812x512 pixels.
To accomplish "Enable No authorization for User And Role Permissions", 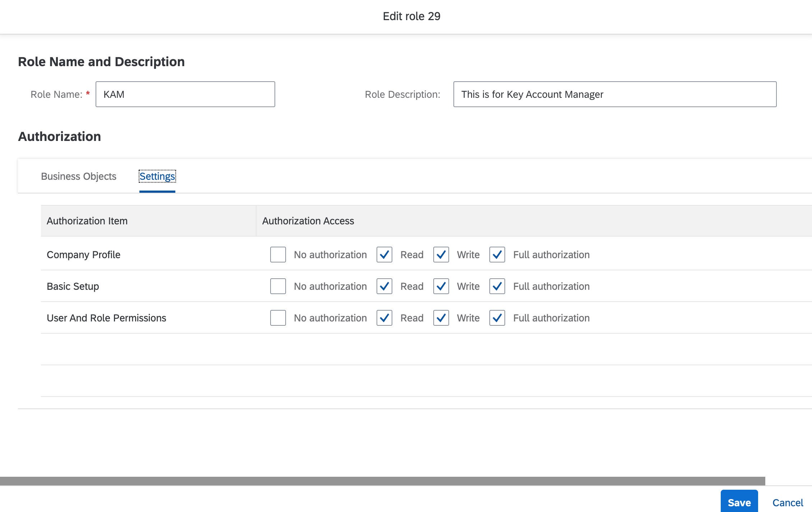I will [x=278, y=318].
